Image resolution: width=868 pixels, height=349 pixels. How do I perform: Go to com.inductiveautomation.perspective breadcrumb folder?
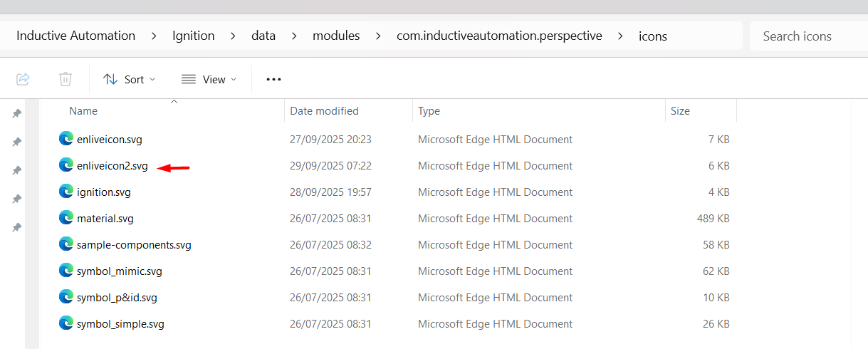[x=499, y=36]
